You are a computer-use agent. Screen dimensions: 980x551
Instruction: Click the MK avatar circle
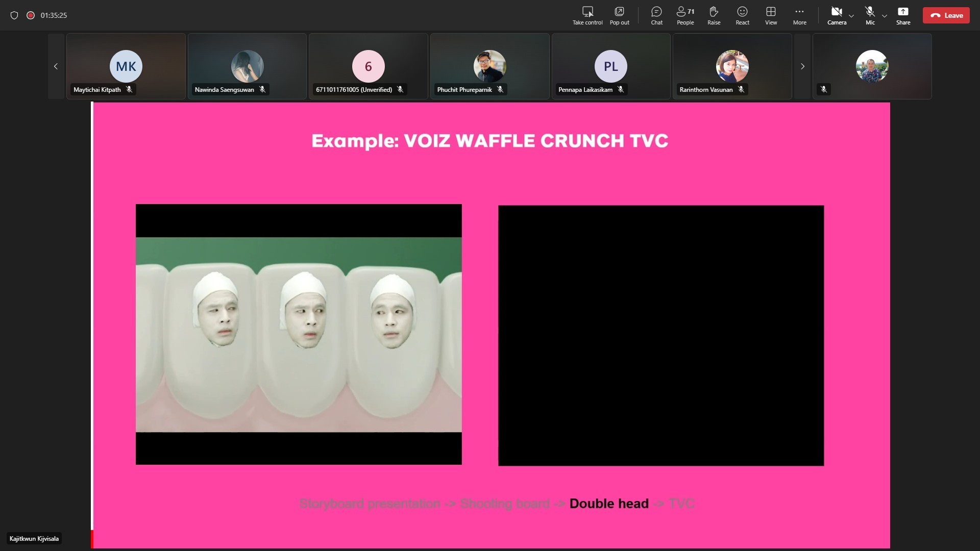click(126, 66)
